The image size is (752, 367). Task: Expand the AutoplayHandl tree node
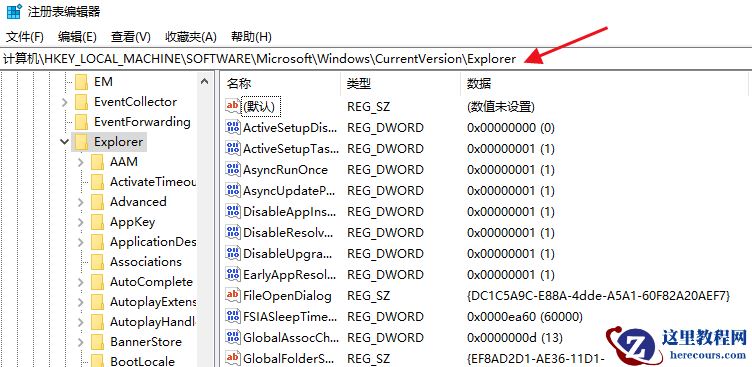[81, 322]
